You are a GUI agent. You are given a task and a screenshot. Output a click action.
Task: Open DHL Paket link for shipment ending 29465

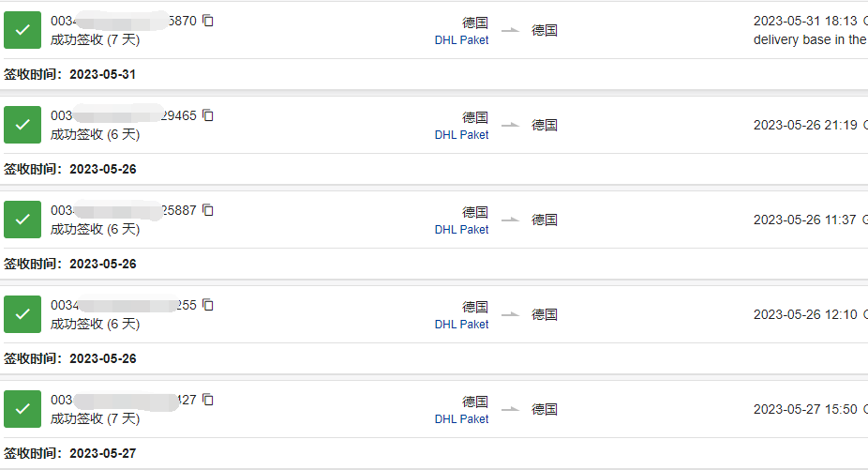click(x=461, y=135)
